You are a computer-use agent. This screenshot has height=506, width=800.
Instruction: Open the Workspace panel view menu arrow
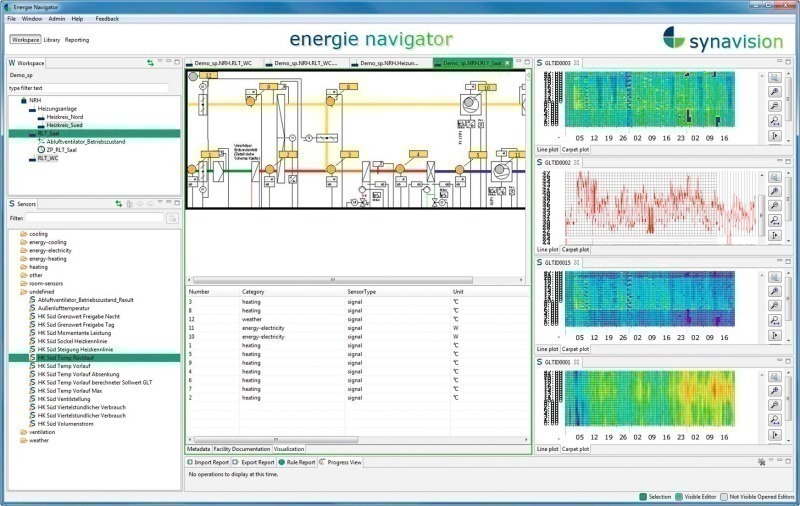(160, 62)
